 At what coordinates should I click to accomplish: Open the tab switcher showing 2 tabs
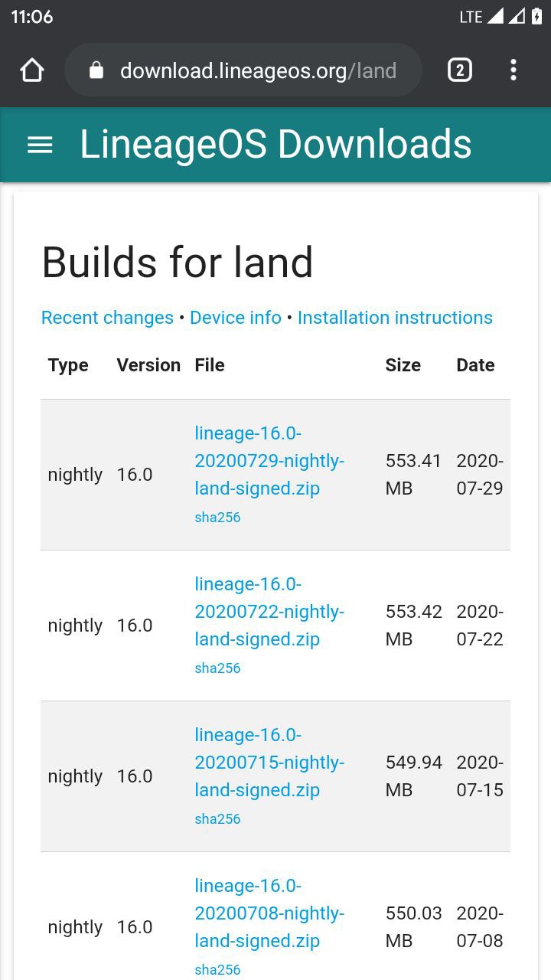[459, 70]
